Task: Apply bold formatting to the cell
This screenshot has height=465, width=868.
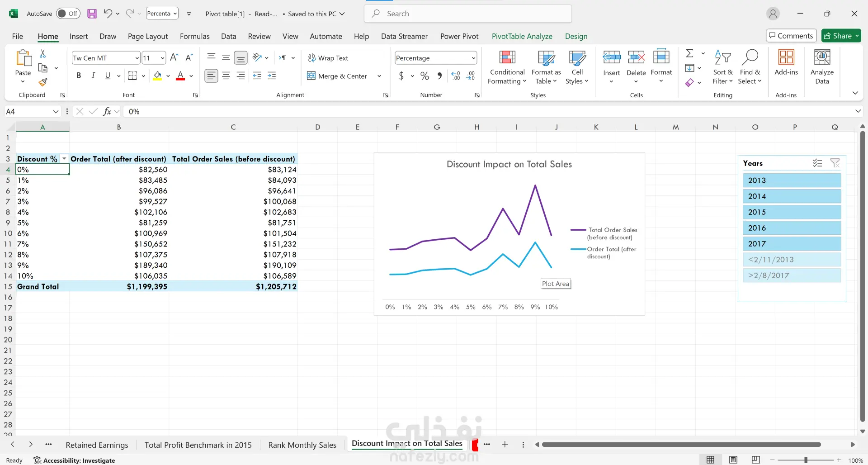Action: point(79,76)
